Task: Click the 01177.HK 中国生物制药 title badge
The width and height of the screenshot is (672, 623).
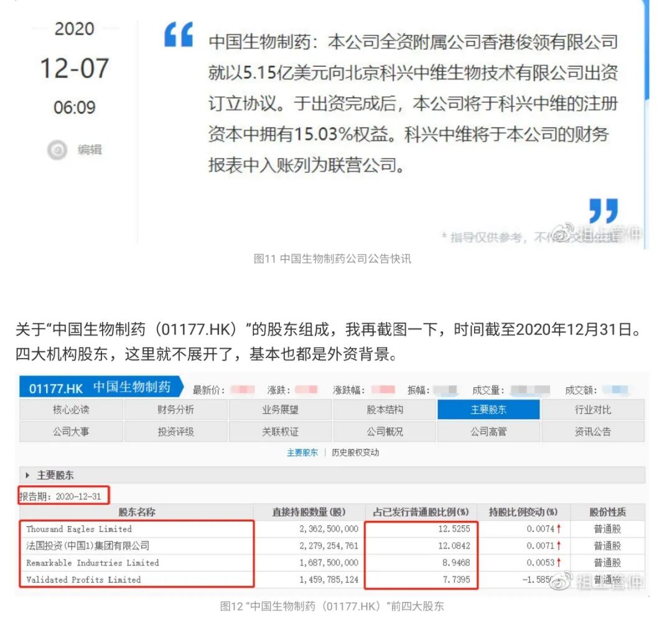Action: coord(101,387)
